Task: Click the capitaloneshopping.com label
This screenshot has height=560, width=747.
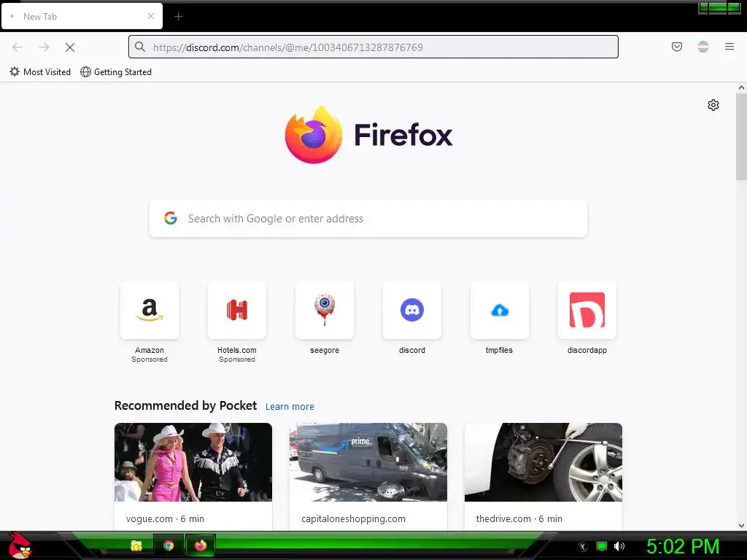Action: pyautogui.click(x=353, y=518)
